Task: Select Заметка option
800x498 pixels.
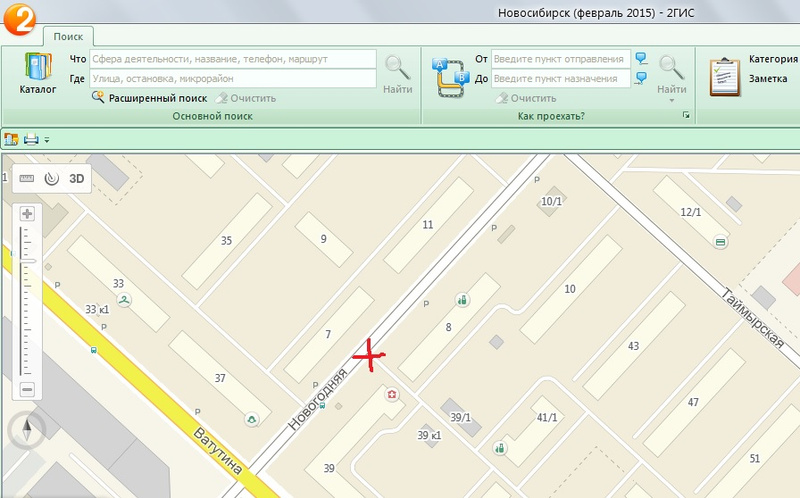Action: (x=768, y=79)
